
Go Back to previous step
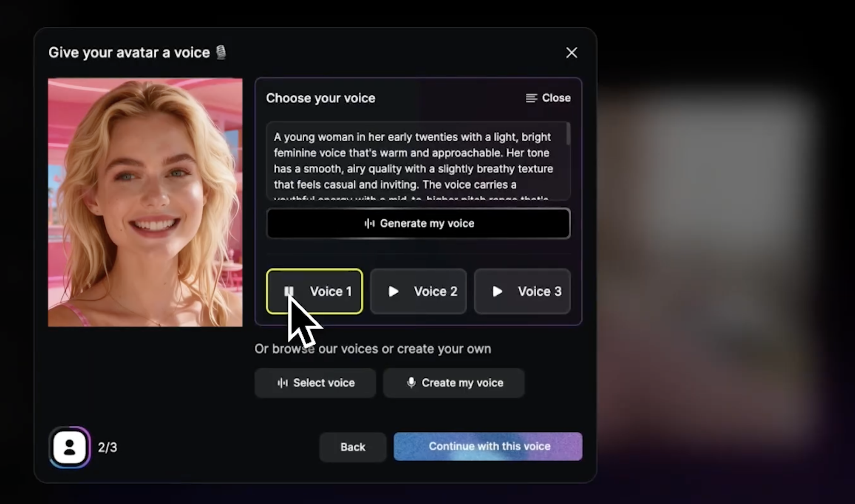[353, 447]
